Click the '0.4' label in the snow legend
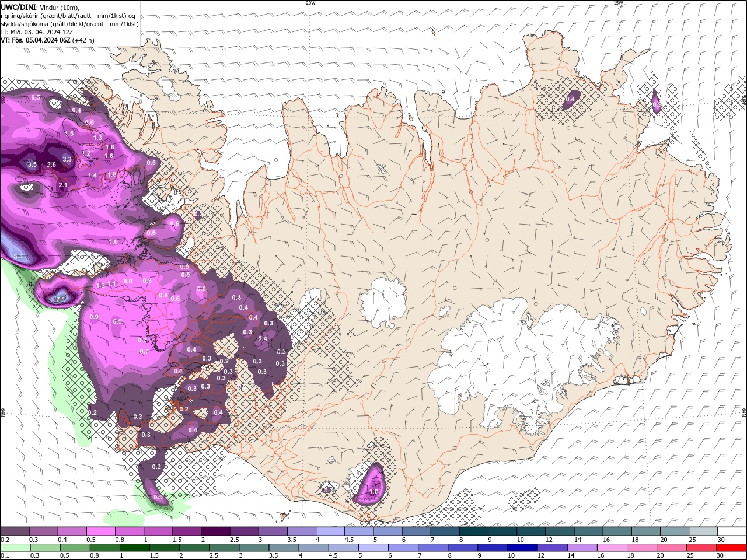This screenshot has width=747, height=560. 62,540
